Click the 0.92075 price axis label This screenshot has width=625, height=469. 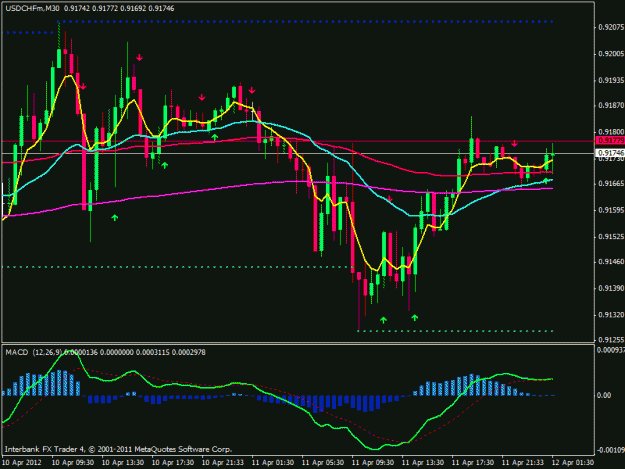click(x=611, y=27)
